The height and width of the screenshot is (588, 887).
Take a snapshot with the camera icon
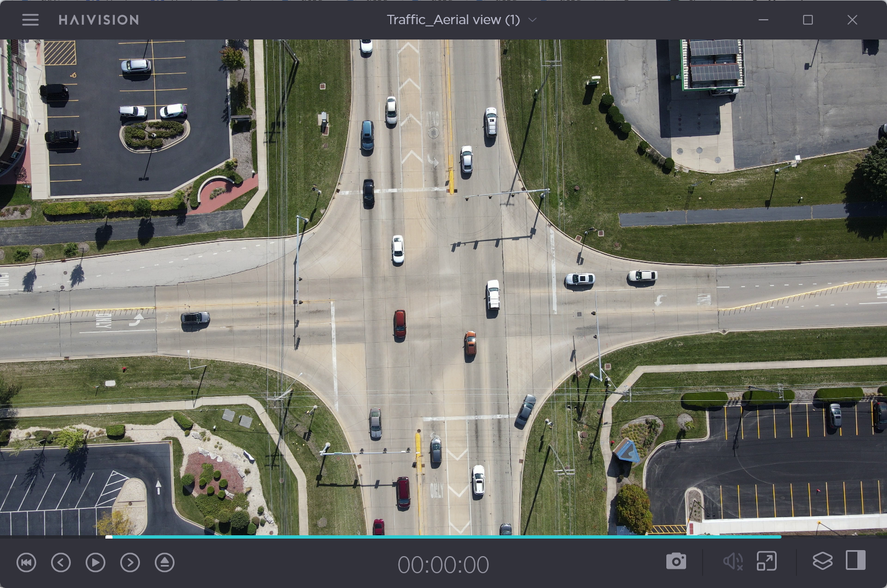676,561
